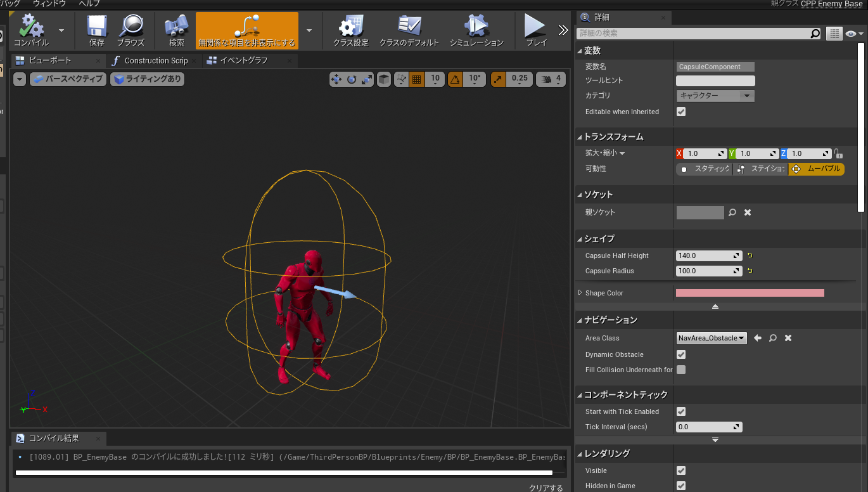868x492 pixels.
Task: Open the category (カテゴリ) dropdown
Action: pos(715,96)
